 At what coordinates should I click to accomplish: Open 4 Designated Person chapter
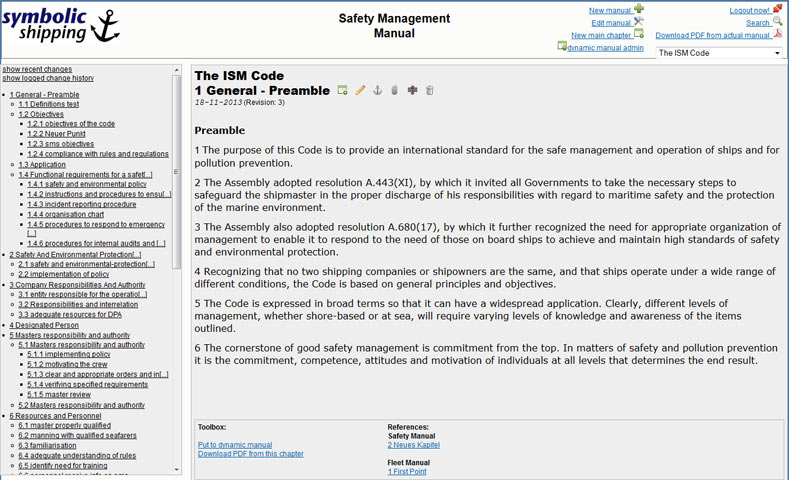coord(44,325)
